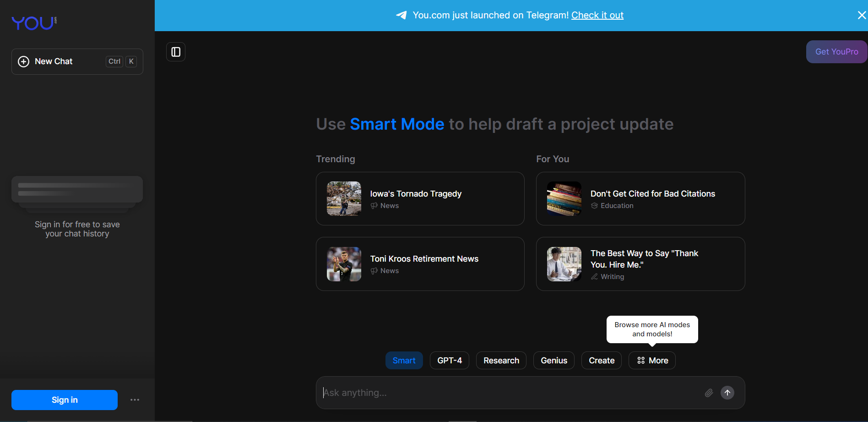Switch to Create mode
This screenshot has height=422, width=868.
tap(602, 361)
